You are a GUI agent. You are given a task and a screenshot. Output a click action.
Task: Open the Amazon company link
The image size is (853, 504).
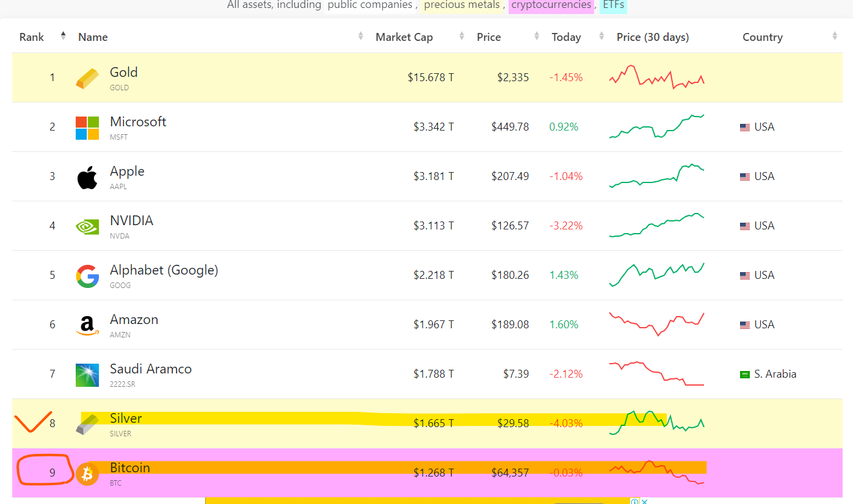(x=134, y=319)
